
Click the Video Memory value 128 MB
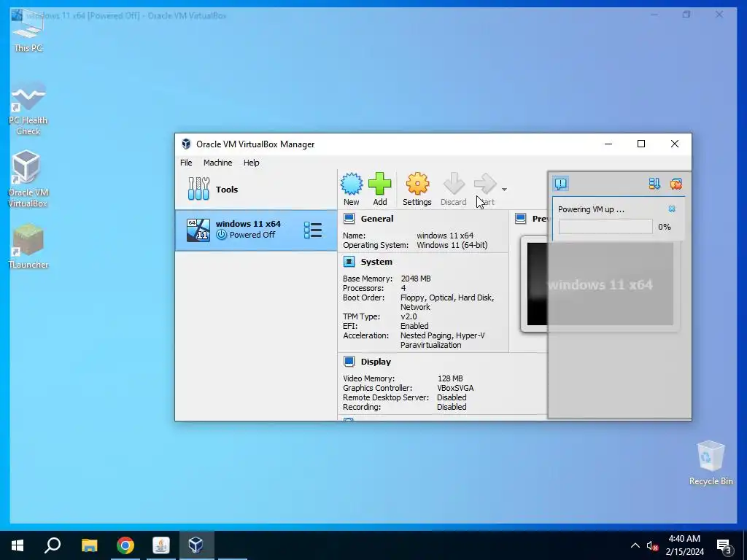click(x=450, y=378)
